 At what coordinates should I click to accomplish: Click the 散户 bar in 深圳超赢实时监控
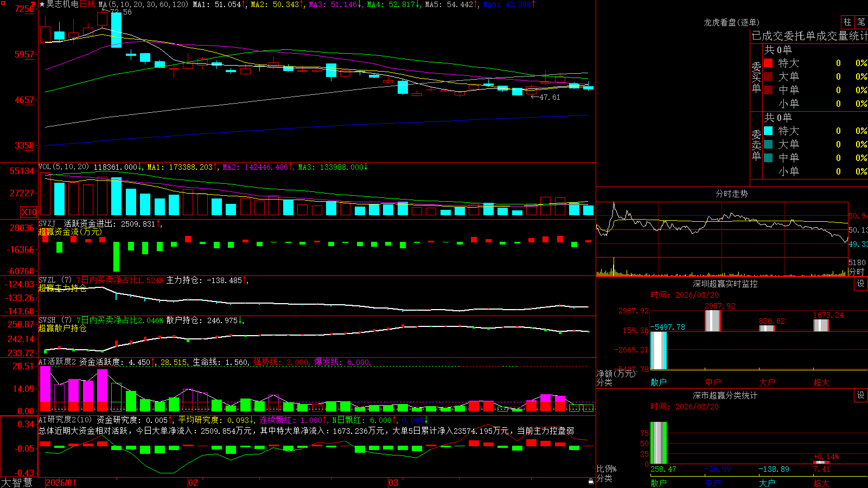(x=659, y=350)
